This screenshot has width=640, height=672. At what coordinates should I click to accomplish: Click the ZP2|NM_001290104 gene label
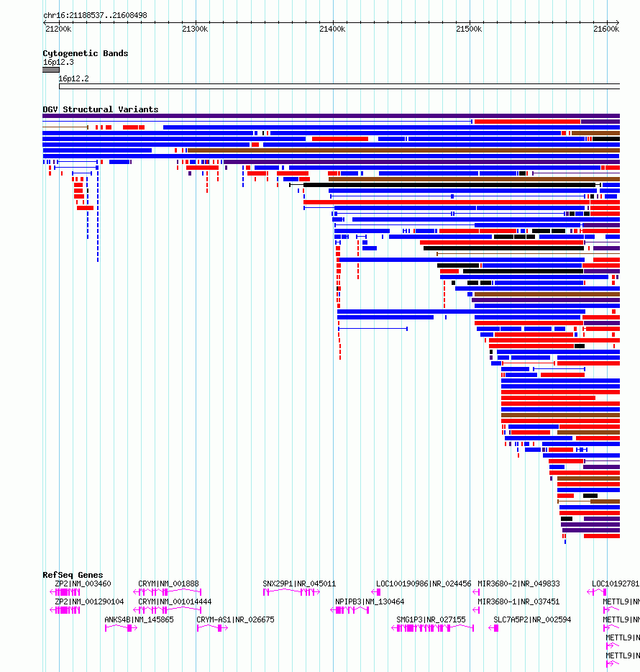click(89, 601)
